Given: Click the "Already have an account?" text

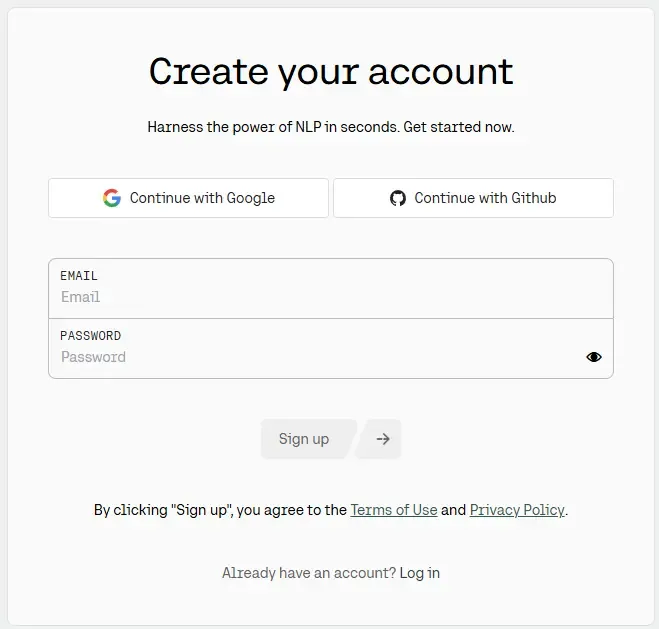Looking at the screenshot, I should pyautogui.click(x=308, y=573).
